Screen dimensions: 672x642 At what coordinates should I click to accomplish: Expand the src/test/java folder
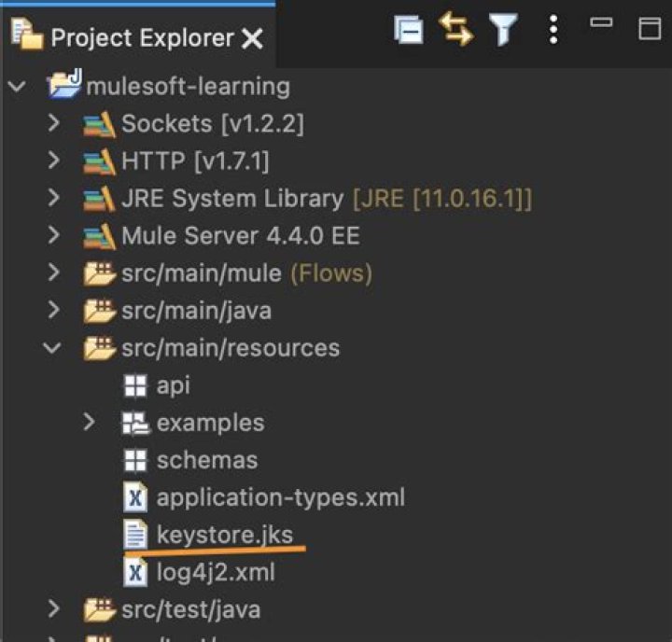pos(54,609)
